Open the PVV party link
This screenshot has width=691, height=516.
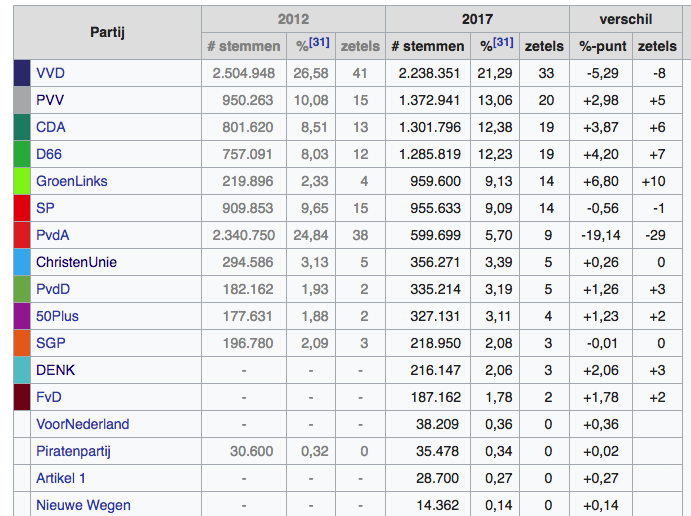tap(50, 100)
